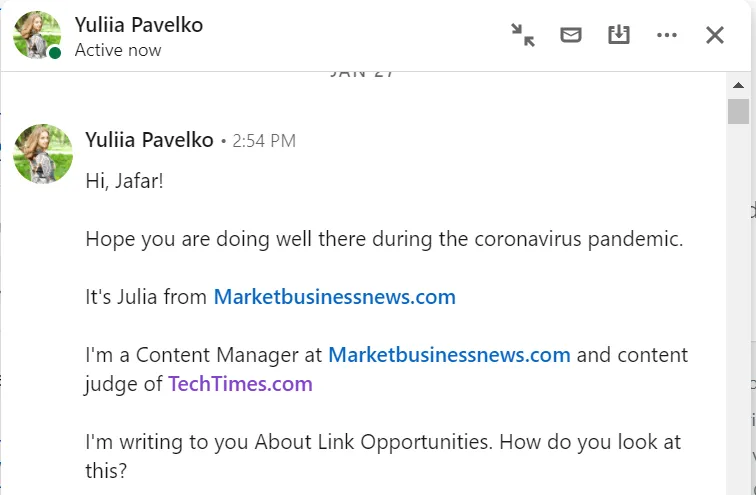Click the scrollbar up arrow
The height and width of the screenshot is (495, 756).
(738, 85)
